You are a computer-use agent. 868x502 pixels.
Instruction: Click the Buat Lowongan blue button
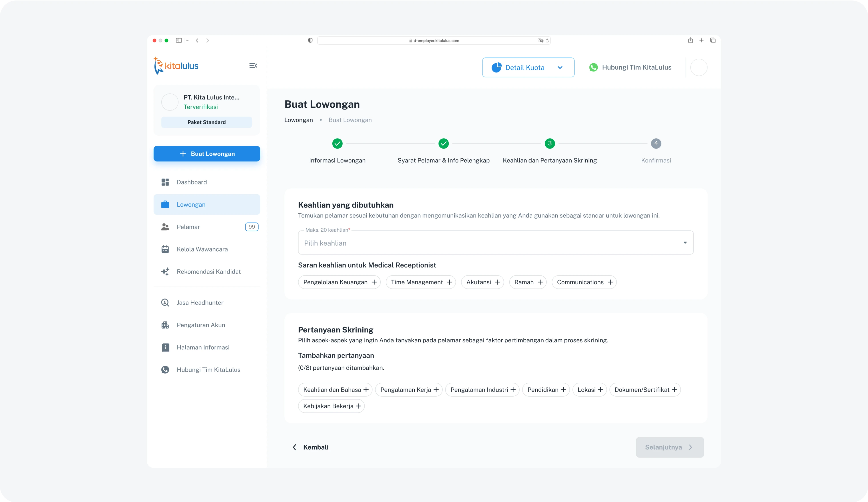(x=207, y=154)
